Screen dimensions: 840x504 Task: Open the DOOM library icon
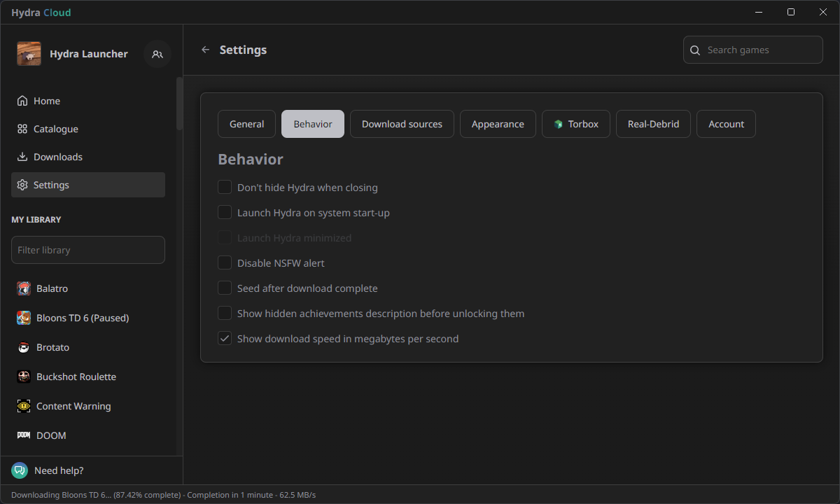pyautogui.click(x=24, y=435)
